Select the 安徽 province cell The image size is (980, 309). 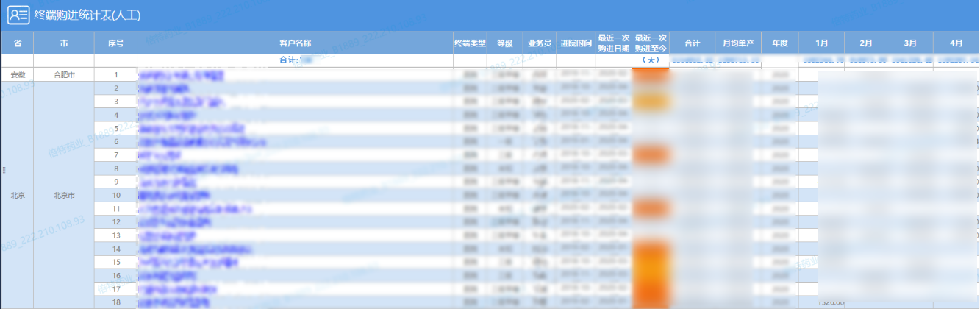pyautogui.click(x=17, y=75)
